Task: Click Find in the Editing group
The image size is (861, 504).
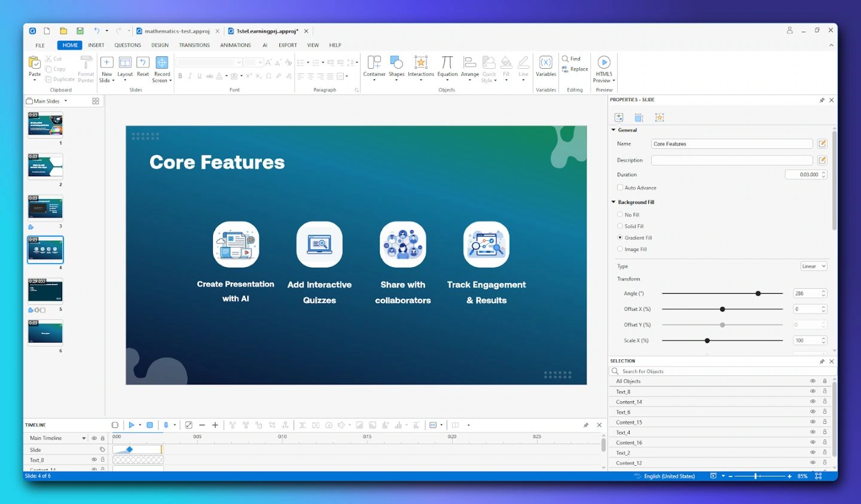Action: [573, 59]
